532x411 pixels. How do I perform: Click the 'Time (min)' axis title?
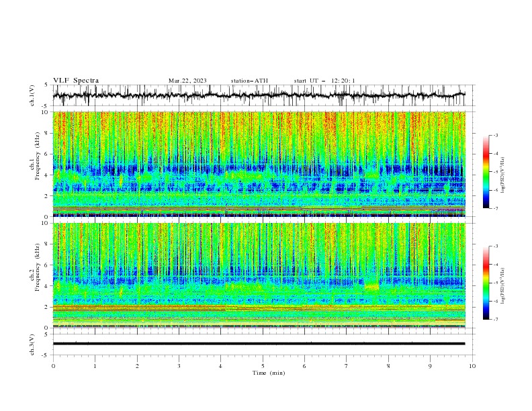[269, 373]
